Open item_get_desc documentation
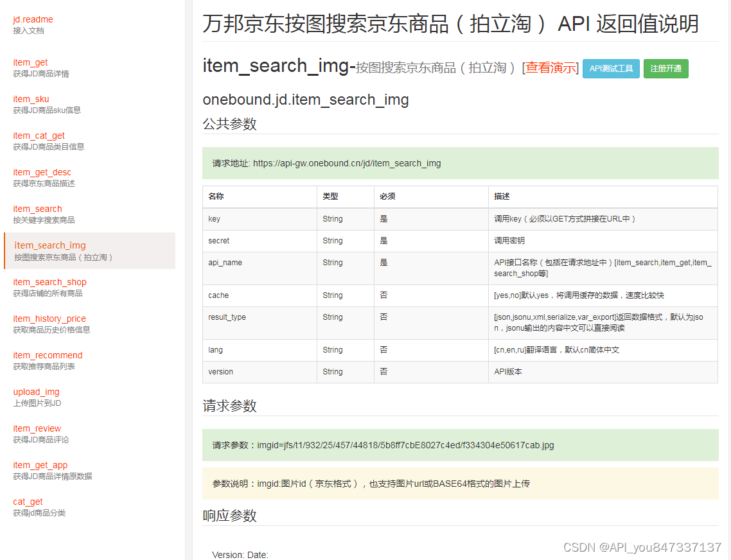The width and height of the screenshot is (731, 560). 42,173
